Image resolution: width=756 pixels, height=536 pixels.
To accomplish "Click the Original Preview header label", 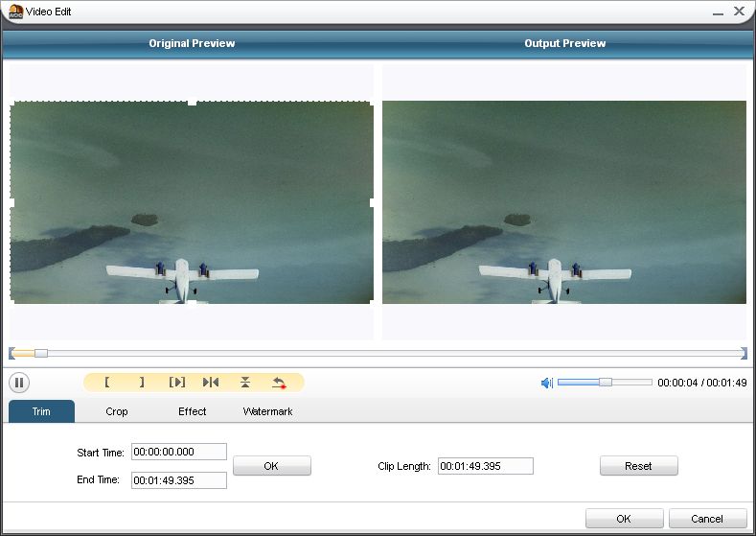I will 192,43.
